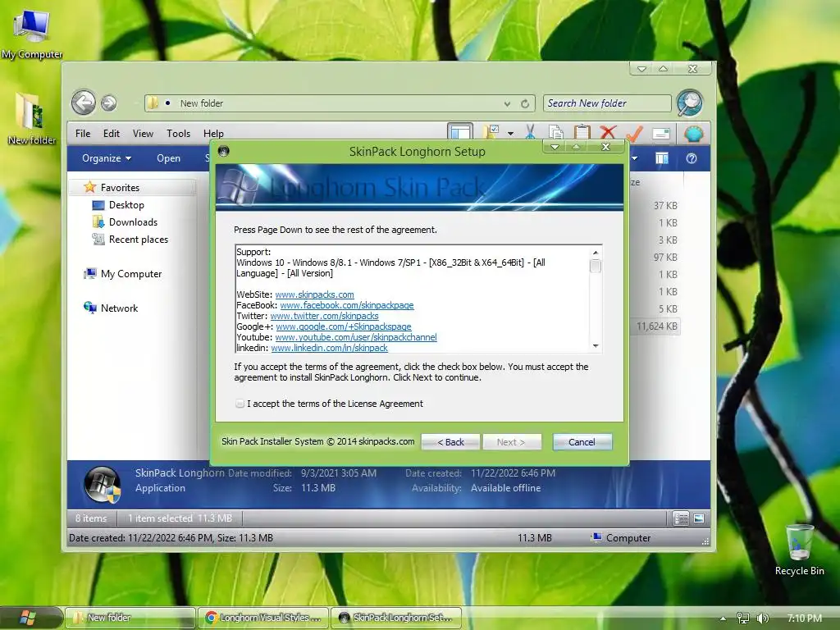The width and height of the screenshot is (840, 630).
Task: Click the scissors Cut icon
Action: point(530,132)
